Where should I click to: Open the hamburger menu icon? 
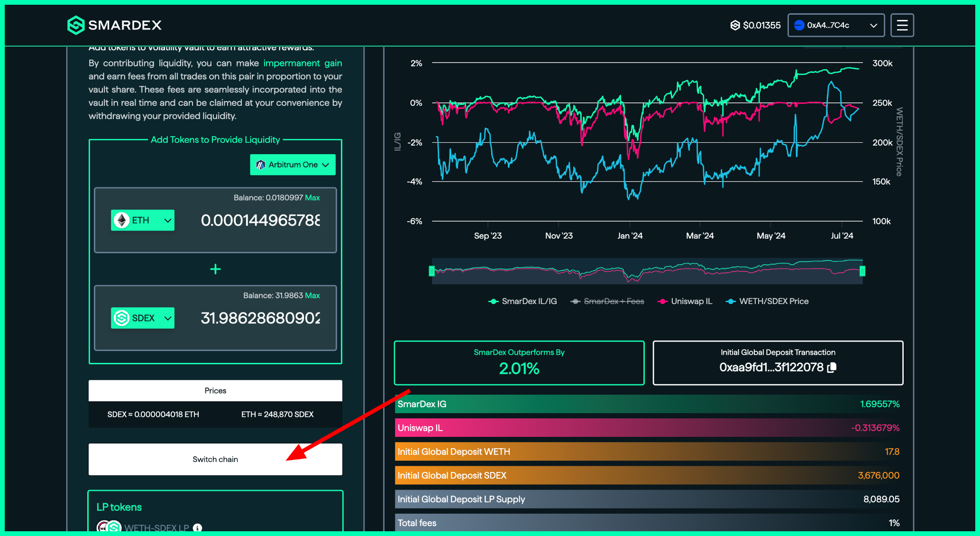tap(902, 25)
